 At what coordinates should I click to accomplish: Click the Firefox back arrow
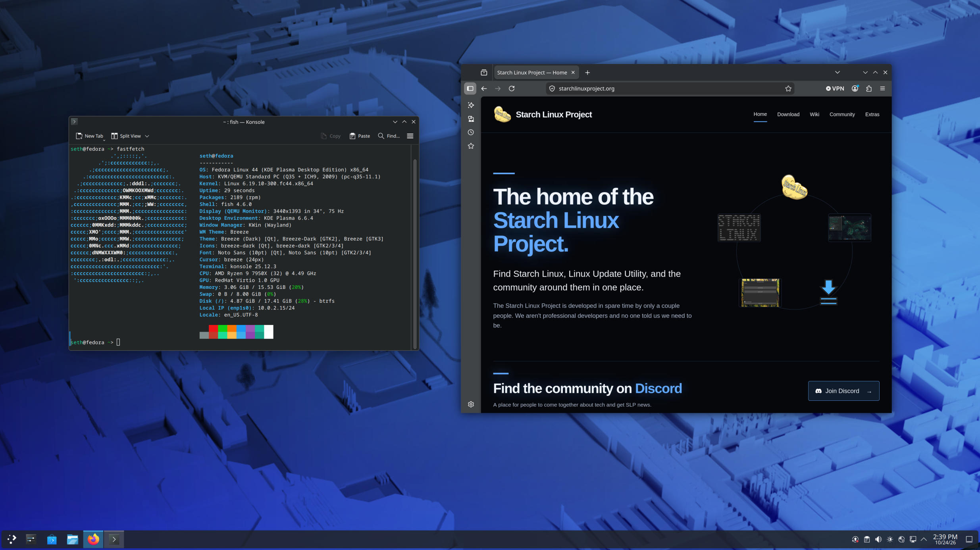pos(484,88)
